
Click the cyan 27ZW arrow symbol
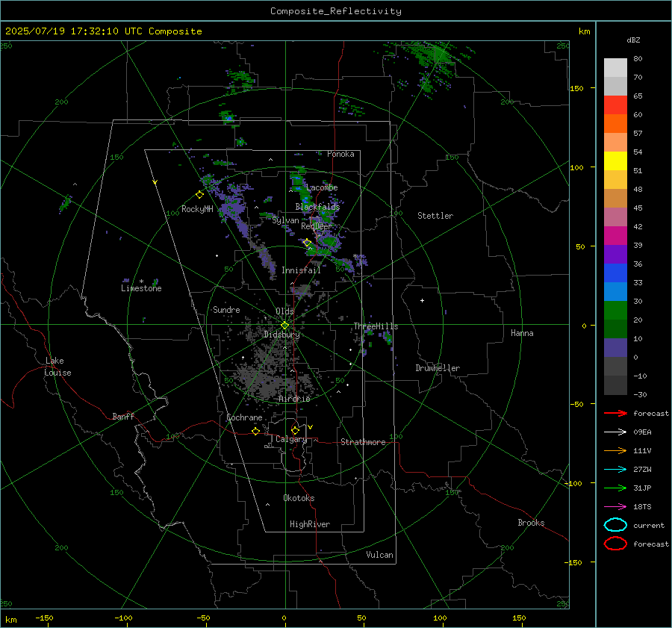pos(615,470)
